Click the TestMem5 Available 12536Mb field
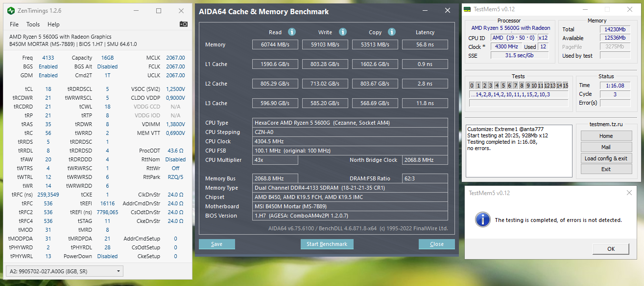 (x=615, y=38)
